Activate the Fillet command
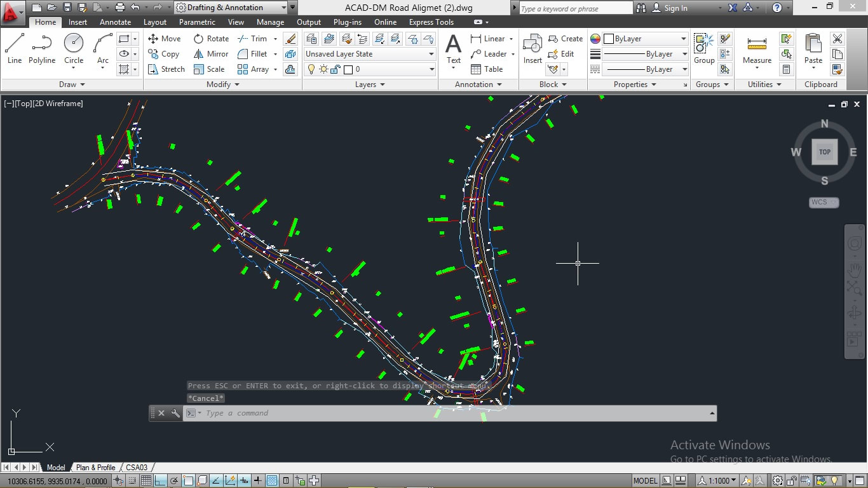The image size is (868, 488). point(253,54)
